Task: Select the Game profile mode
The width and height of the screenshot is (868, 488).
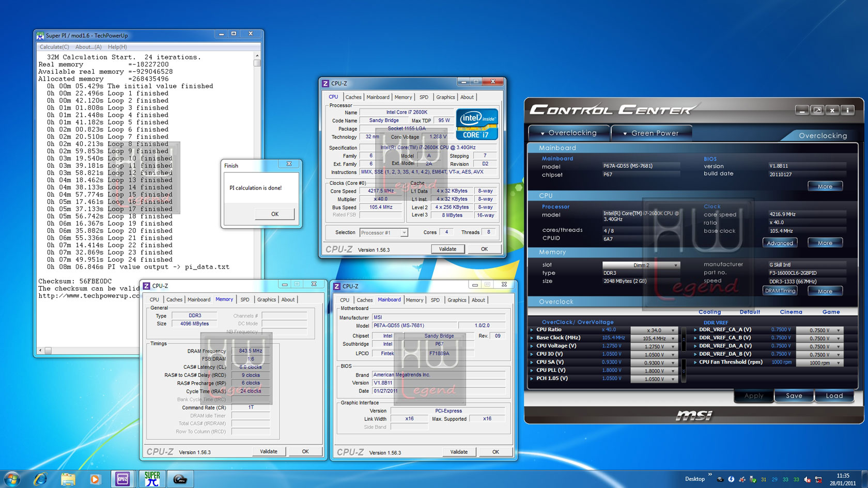Action: (x=831, y=312)
